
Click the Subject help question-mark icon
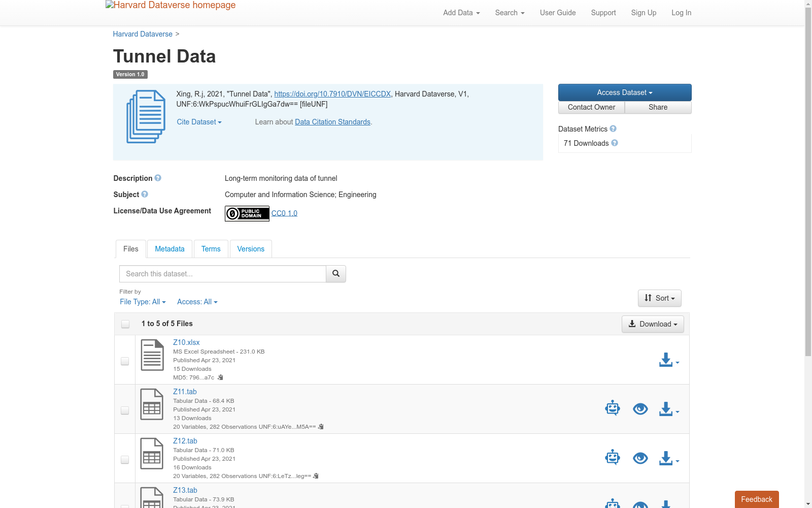coord(145,195)
